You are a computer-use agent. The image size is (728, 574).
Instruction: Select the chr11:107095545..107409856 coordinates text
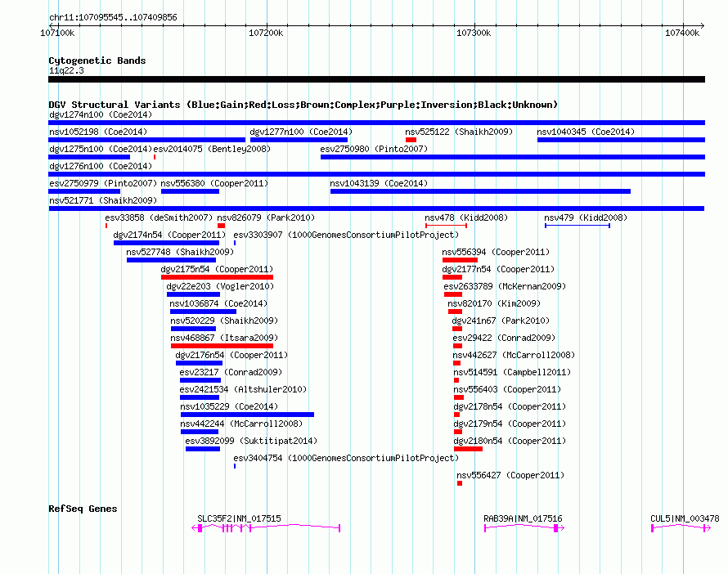pos(113,18)
